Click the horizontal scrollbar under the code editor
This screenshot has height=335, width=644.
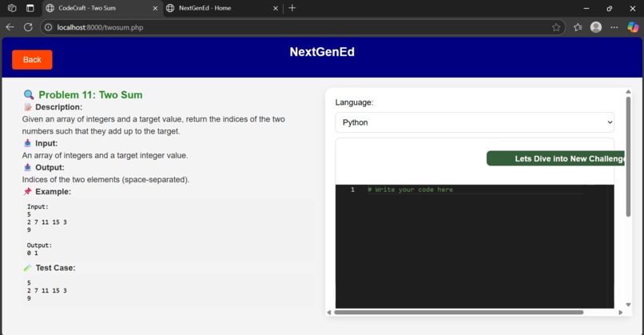(459, 313)
